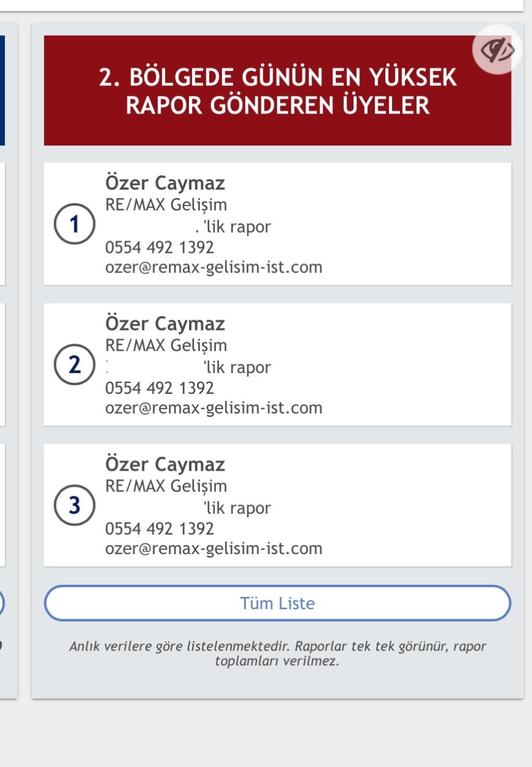This screenshot has height=767, width=532.
Task: Click RE/MAX Gelişim in the first card
Action: pyautogui.click(x=166, y=205)
